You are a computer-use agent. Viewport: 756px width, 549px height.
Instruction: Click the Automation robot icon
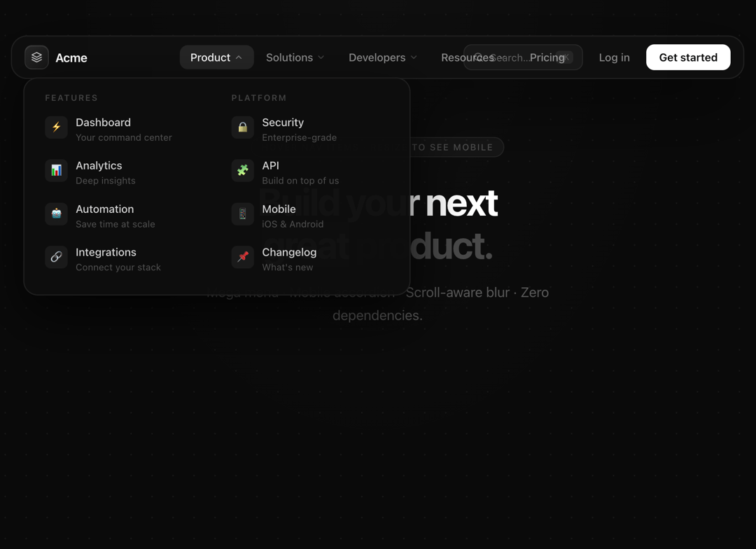[57, 214]
